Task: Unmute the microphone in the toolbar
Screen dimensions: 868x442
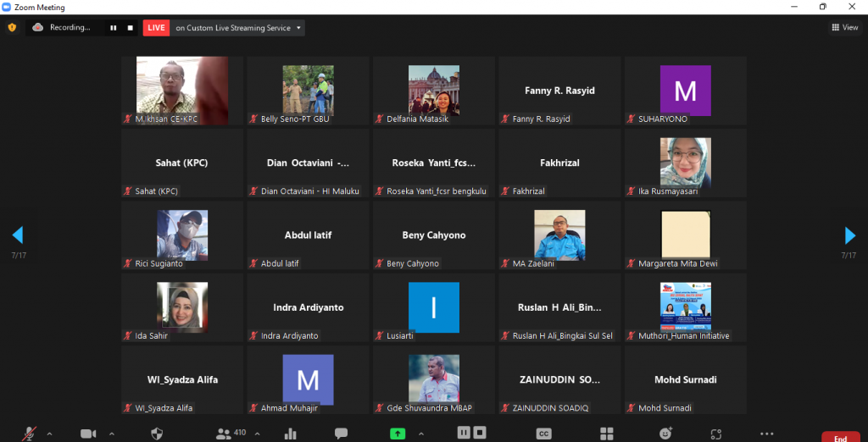Action: 30,434
